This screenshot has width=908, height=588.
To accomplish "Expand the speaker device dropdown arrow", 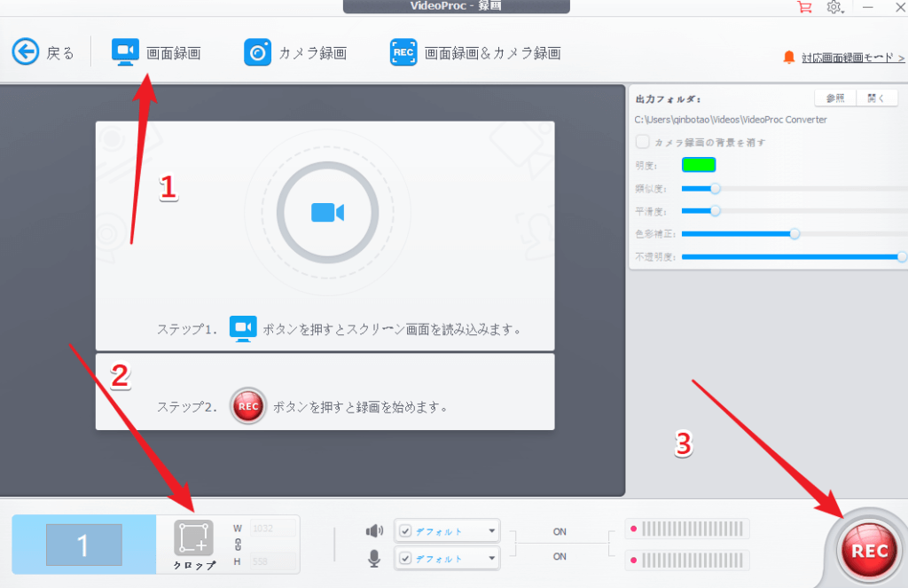I will click(491, 531).
